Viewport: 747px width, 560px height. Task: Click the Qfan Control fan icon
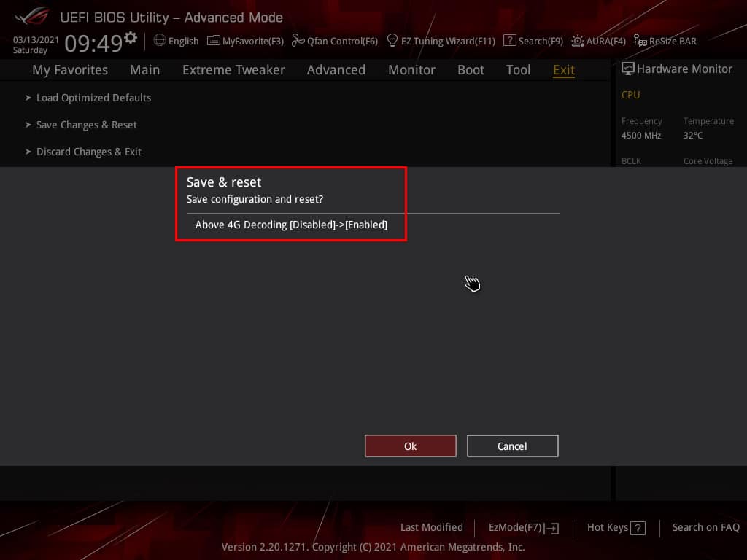coord(298,41)
